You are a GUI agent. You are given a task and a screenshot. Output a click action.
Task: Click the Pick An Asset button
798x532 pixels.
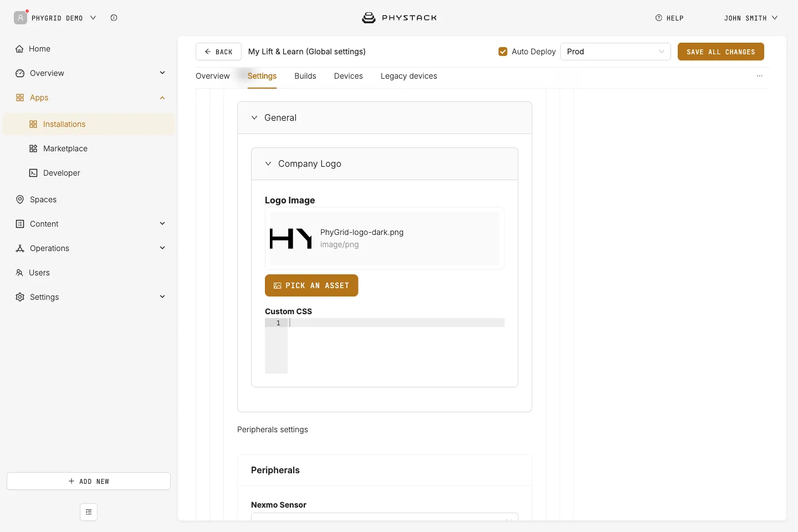tap(311, 285)
